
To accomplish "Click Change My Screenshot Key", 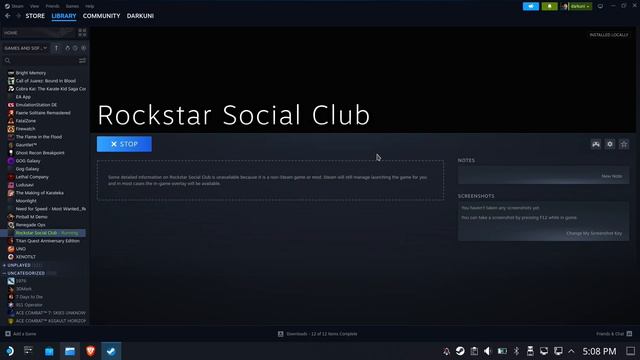I will click(x=594, y=233).
